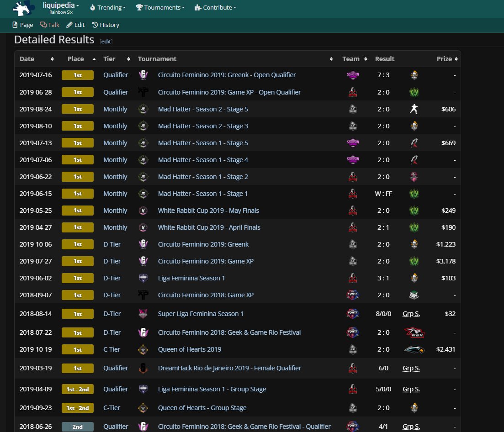Click D-Tier link in 2019-10-06 row
The image size is (504, 432).
click(112, 244)
